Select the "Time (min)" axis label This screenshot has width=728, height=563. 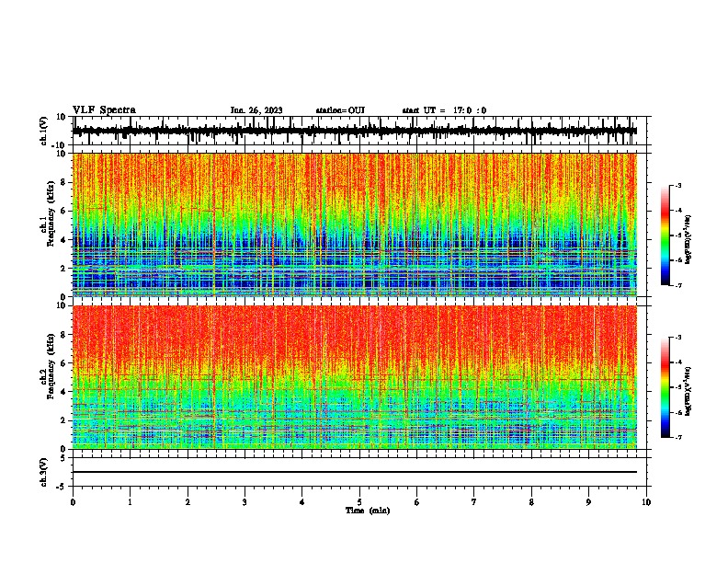(368, 511)
